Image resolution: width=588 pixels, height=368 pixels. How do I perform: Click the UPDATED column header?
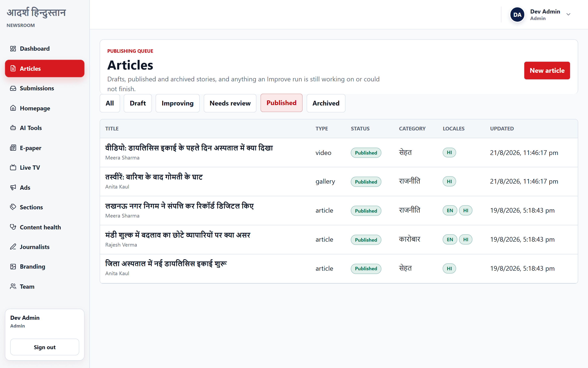502,129
